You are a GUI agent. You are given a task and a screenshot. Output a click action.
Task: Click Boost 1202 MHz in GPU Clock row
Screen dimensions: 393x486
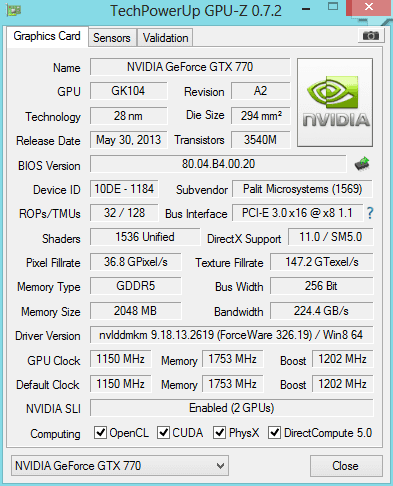pos(342,359)
